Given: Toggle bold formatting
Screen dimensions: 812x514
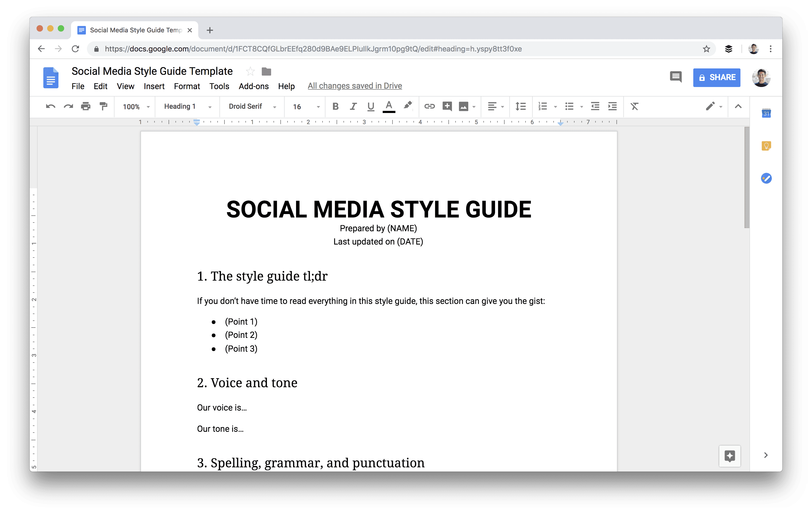Looking at the screenshot, I should 335,107.
